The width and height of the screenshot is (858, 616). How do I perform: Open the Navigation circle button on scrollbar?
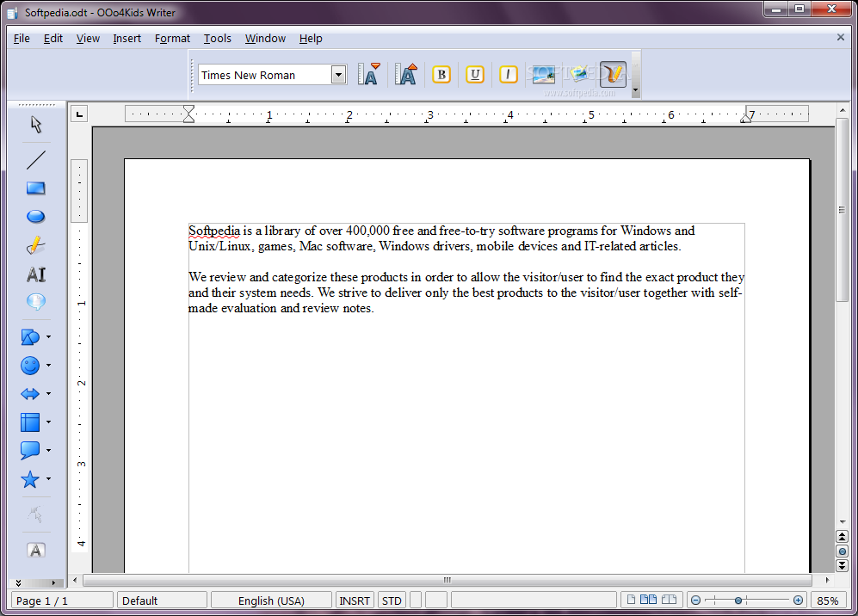click(x=843, y=551)
